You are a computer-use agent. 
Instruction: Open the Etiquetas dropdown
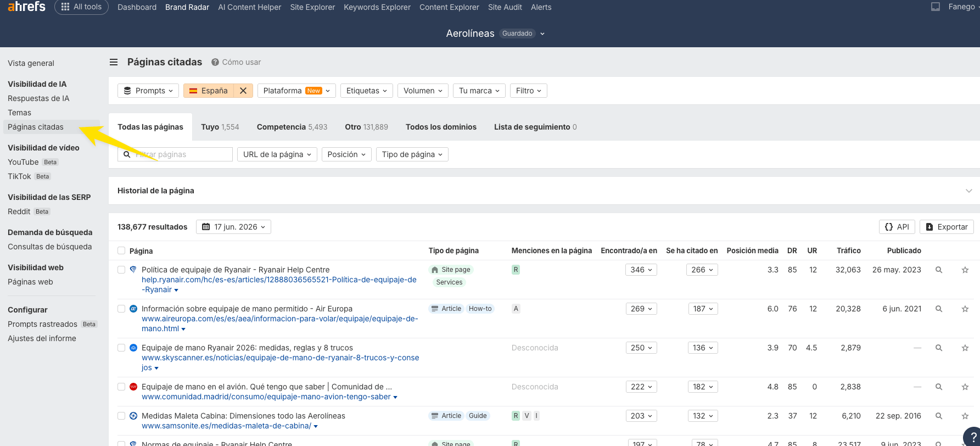click(367, 91)
